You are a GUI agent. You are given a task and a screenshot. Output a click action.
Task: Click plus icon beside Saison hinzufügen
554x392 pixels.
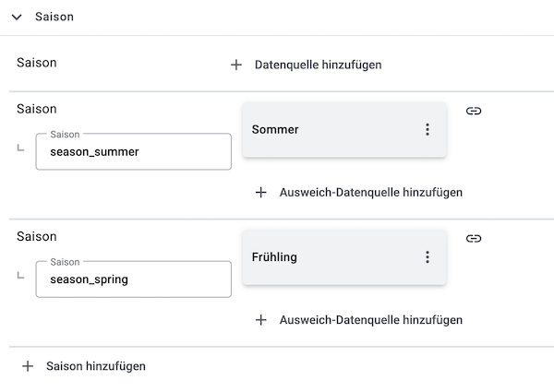tap(27, 366)
